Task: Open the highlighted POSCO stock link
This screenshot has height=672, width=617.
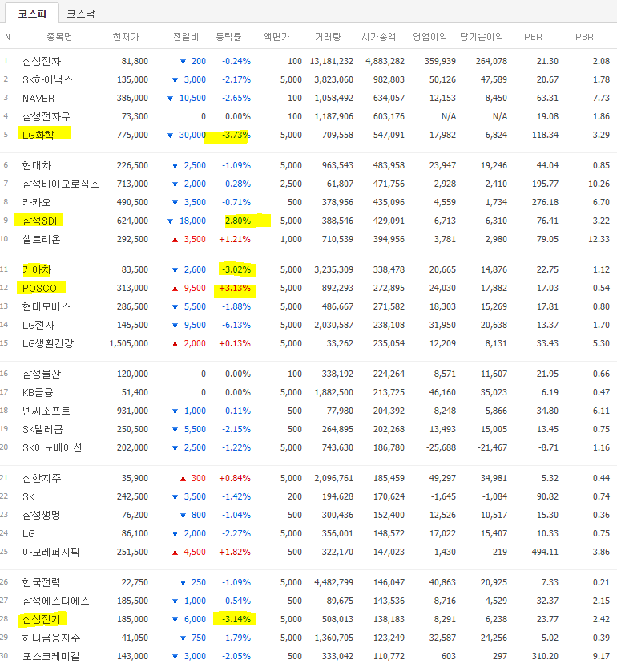Action: (x=39, y=288)
